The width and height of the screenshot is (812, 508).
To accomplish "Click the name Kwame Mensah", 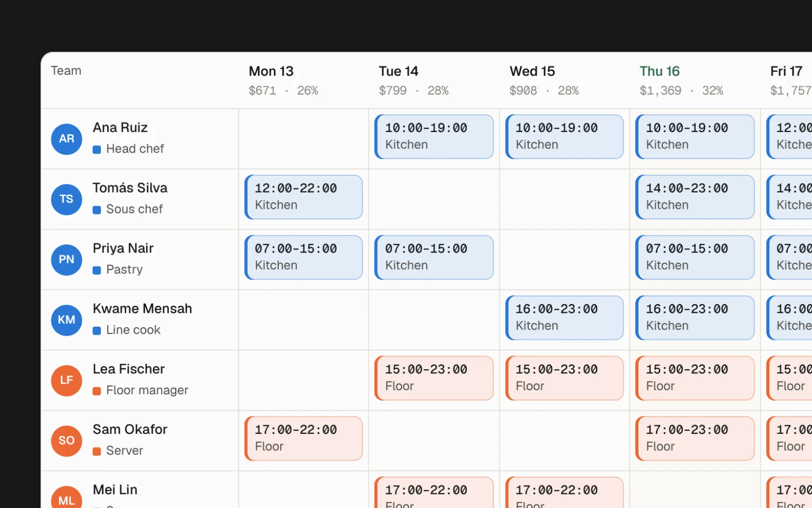I will pos(143,309).
